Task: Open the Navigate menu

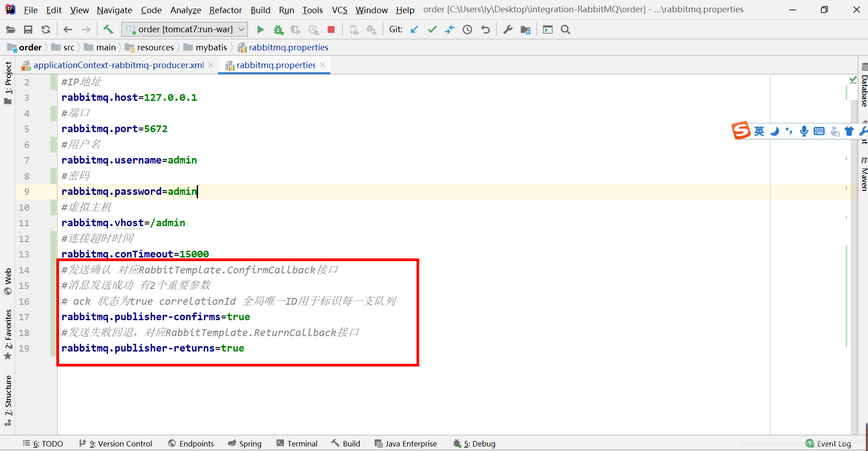Action: pos(114,10)
